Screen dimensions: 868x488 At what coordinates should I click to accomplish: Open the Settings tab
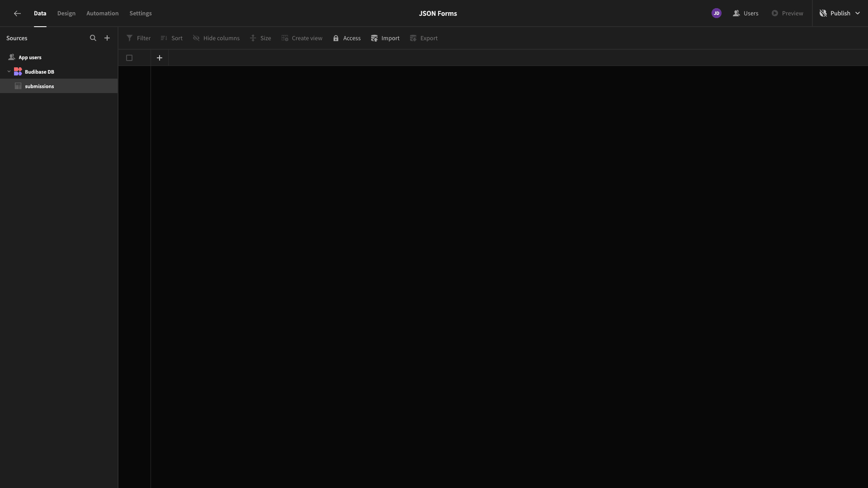click(141, 14)
